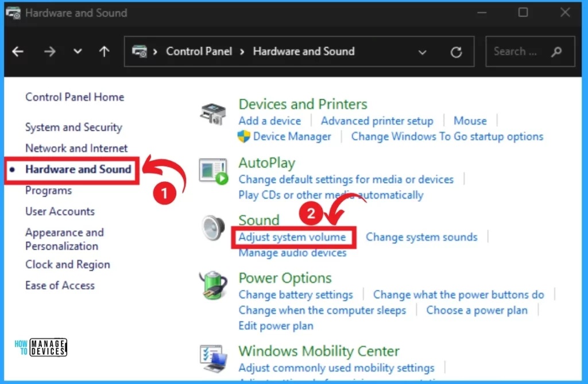
Task: Change Windows To Go startup options
Action: pos(447,137)
